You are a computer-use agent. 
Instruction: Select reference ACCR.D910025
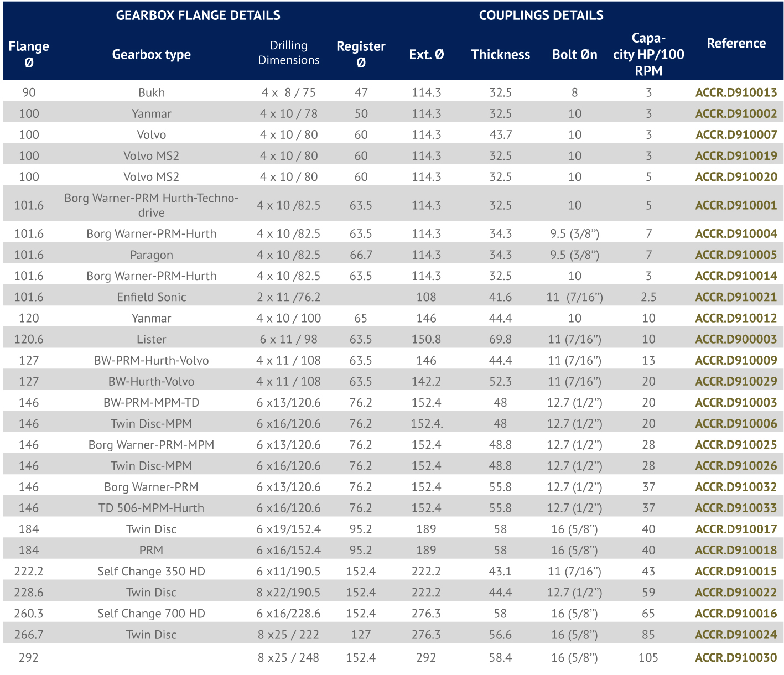click(x=736, y=444)
